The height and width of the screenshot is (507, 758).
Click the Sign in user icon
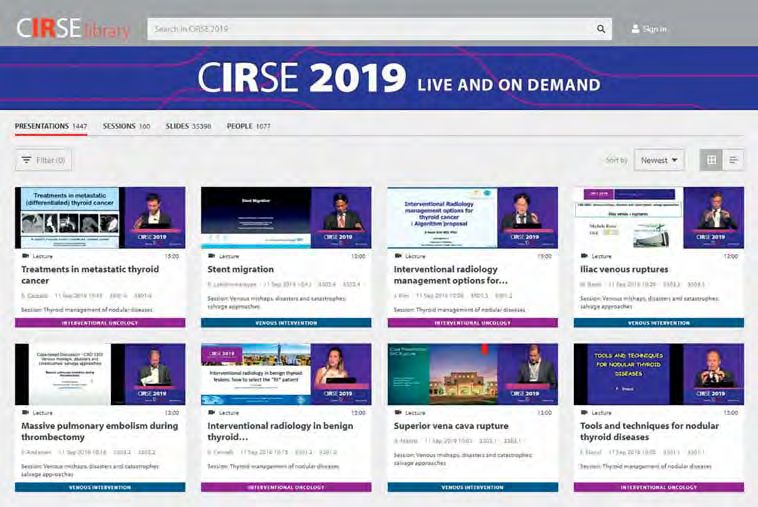point(635,29)
